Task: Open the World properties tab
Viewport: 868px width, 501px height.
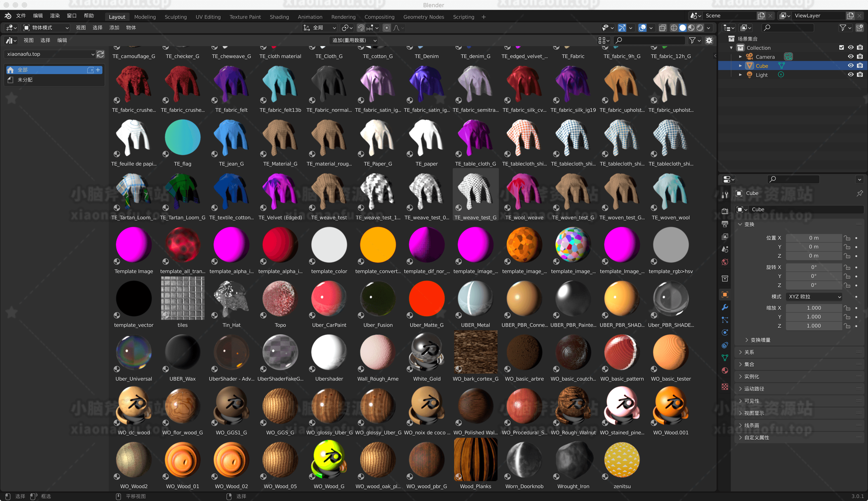Action: 725,262
